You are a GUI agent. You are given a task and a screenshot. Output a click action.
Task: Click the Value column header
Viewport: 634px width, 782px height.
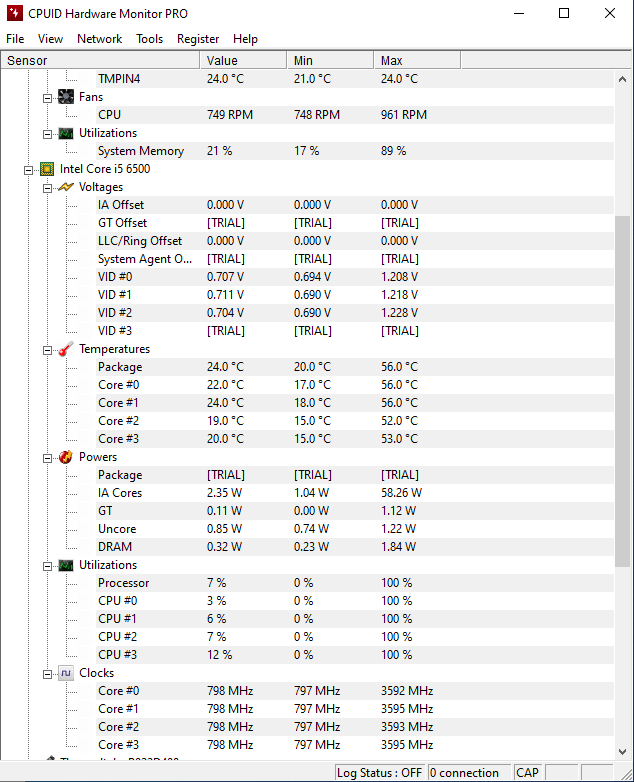(244, 61)
